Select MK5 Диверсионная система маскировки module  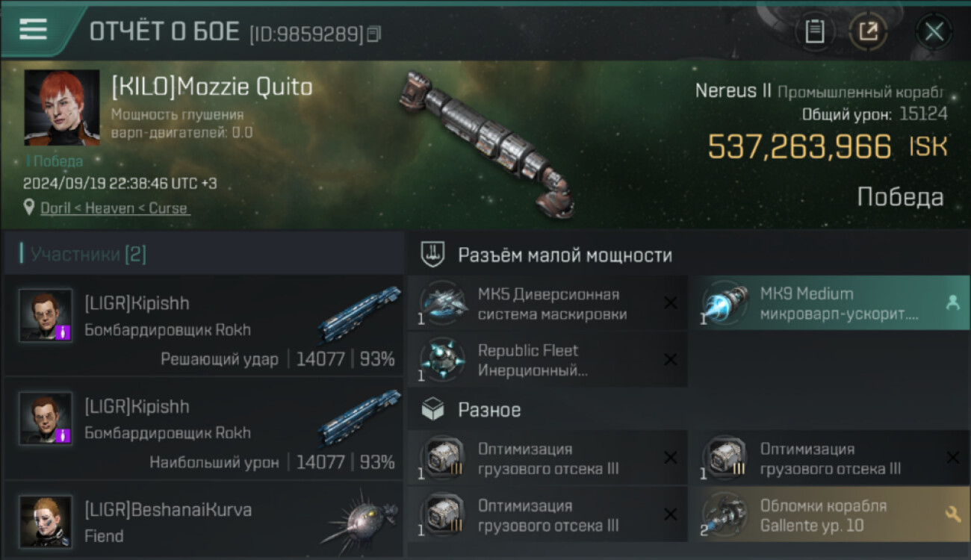tap(547, 303)
